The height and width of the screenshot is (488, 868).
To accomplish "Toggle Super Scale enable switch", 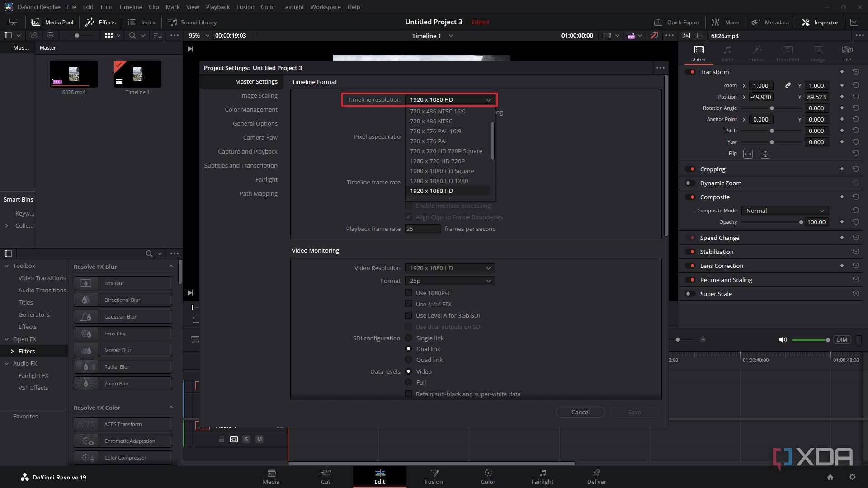I will [x=690, y=294].
